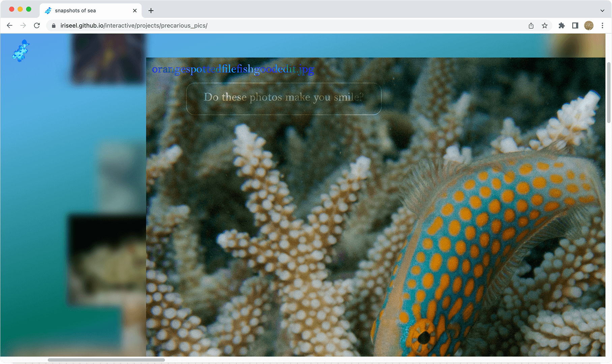Click the horizontal scrollbar thumb

tap(106, 360)
